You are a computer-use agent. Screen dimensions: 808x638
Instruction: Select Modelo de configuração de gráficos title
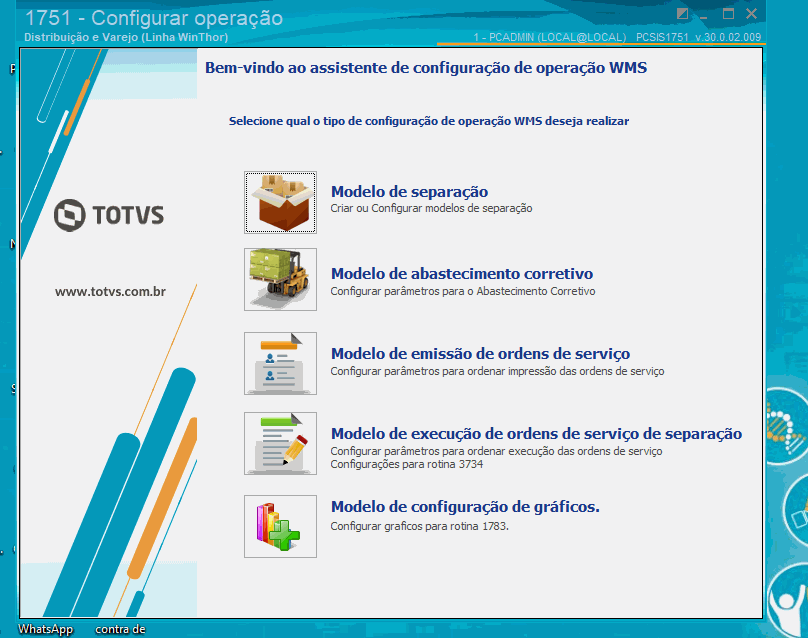(465, 507)
